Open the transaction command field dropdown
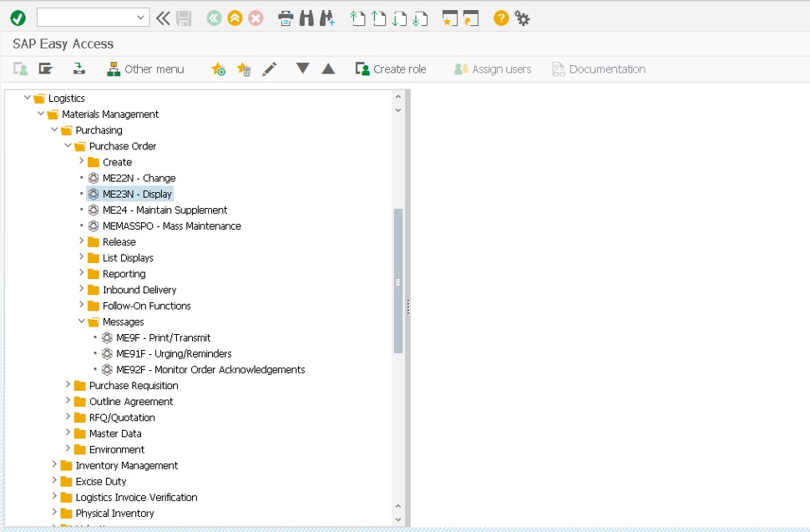This screenshot has width=810, height=532. [140, 18]
